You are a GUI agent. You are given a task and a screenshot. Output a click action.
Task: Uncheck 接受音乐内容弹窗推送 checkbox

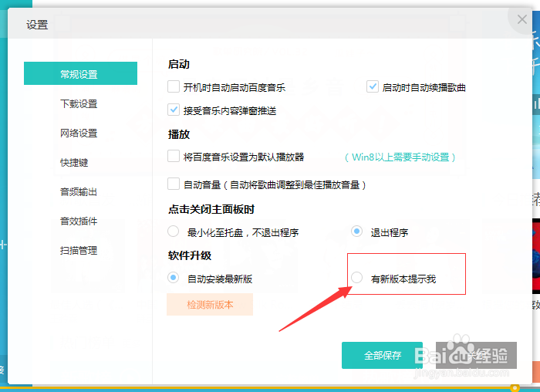[x=174, y=110]
